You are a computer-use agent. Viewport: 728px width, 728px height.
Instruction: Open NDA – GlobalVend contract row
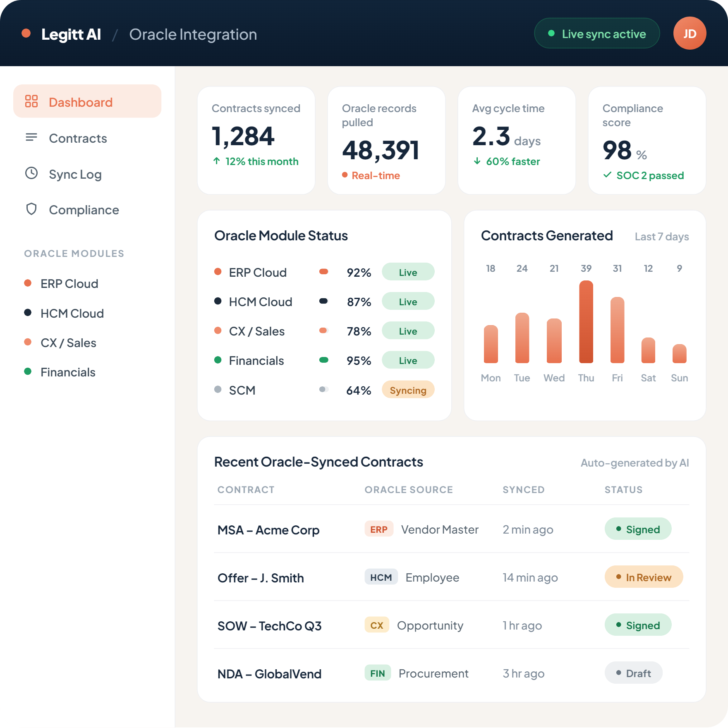452,673
